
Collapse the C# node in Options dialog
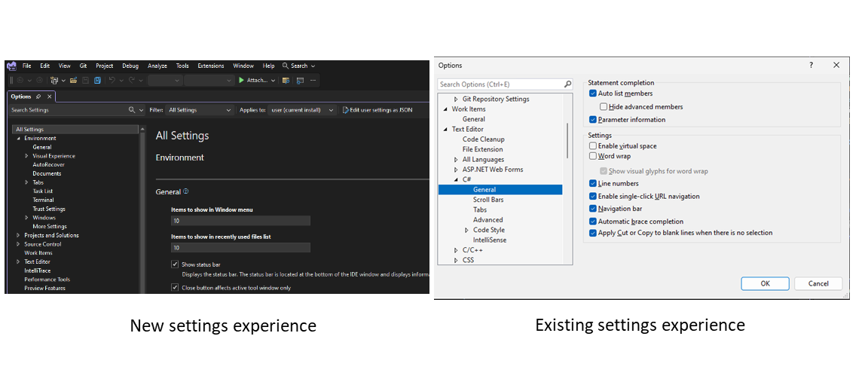pyautogui.click(x=456, y=180)
